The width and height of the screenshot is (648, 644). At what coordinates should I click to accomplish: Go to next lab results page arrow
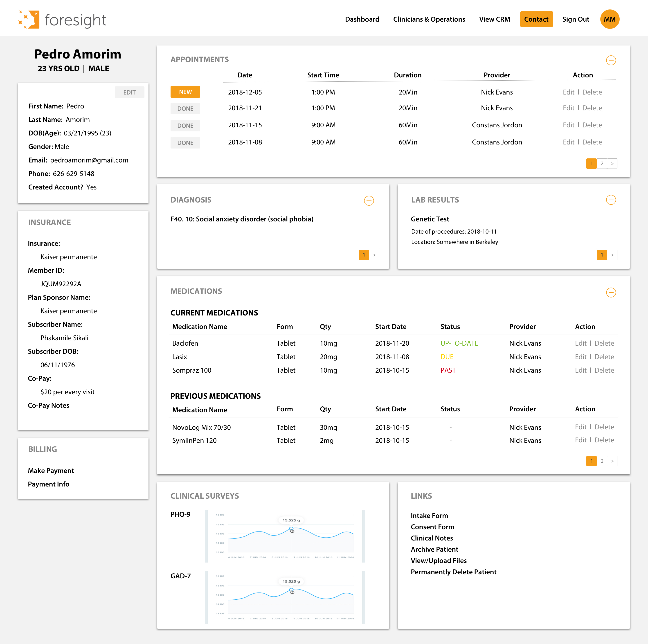coord(612,255)
